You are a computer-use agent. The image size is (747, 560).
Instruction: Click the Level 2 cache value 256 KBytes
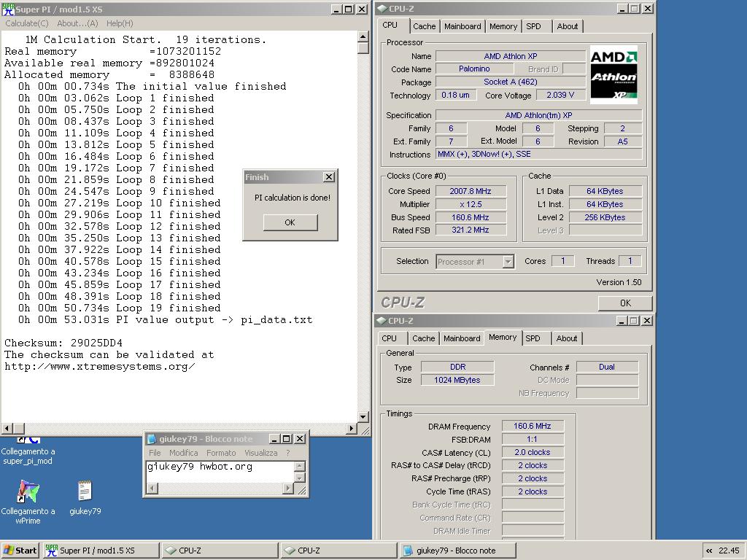(x=605, y=217)
